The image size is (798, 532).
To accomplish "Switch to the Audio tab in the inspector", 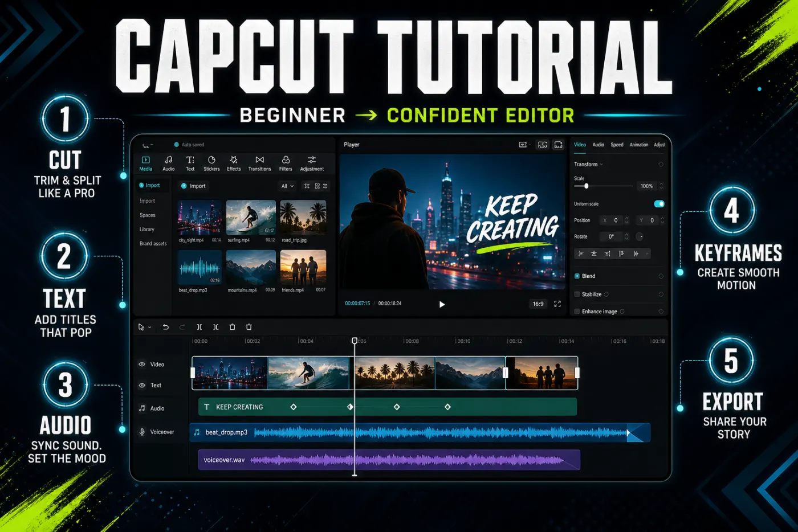I will pyautogui.click(x=598, y=145).
